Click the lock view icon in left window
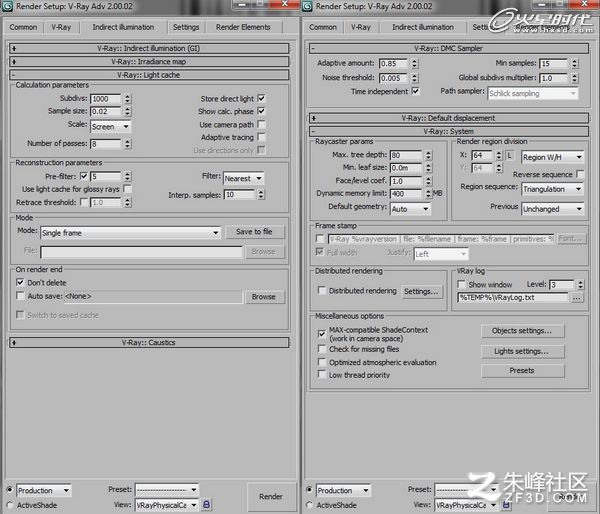Screen dimensions: 600x514 (x=206, y=504)
